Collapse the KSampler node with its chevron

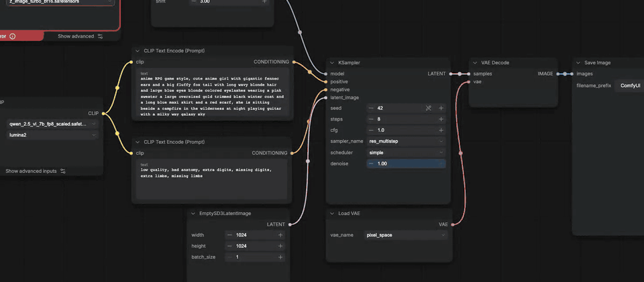[x=332, y=63]
